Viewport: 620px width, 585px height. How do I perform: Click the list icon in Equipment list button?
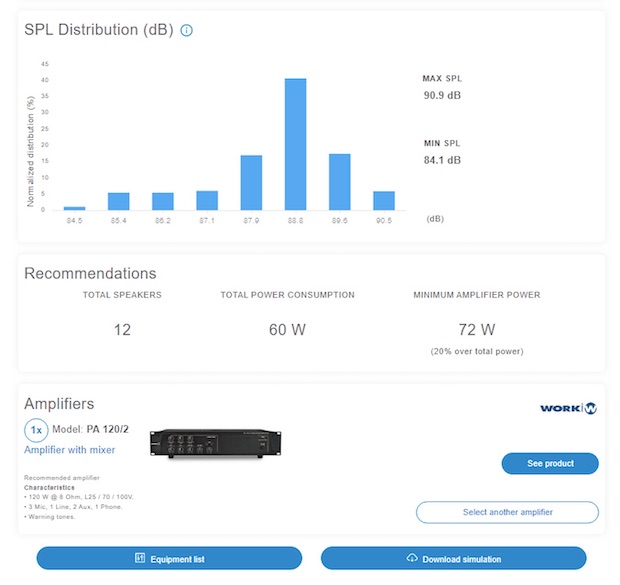(140, 559)
